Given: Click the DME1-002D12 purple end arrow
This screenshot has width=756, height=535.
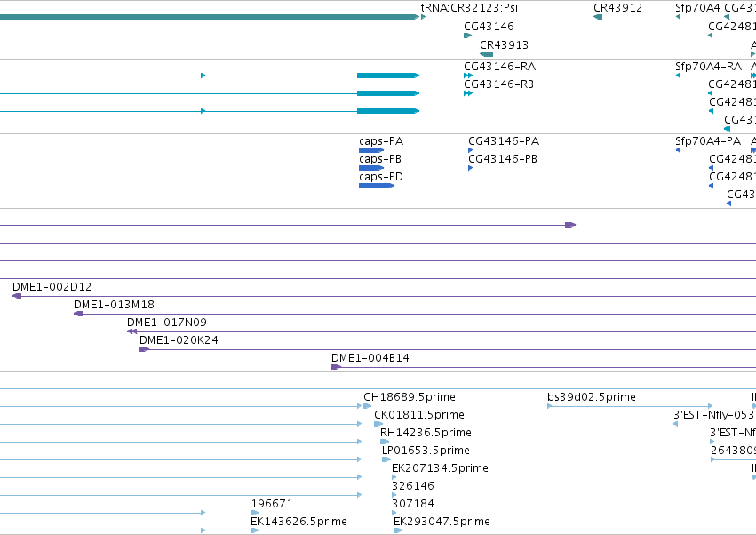Looking at the screenshot, I should pyautogui.click(x=17, y=296).
